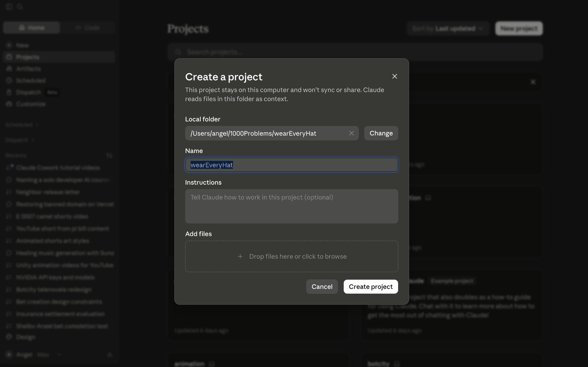Screen dimensions: 588x367
Task: Click New project button behind dialog
Action: pos(519,29)
